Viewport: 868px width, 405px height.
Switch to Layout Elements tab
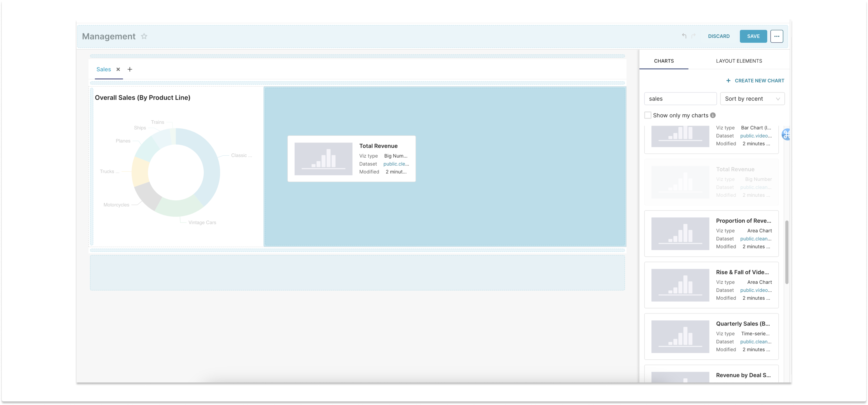click(x=739, y=61)
